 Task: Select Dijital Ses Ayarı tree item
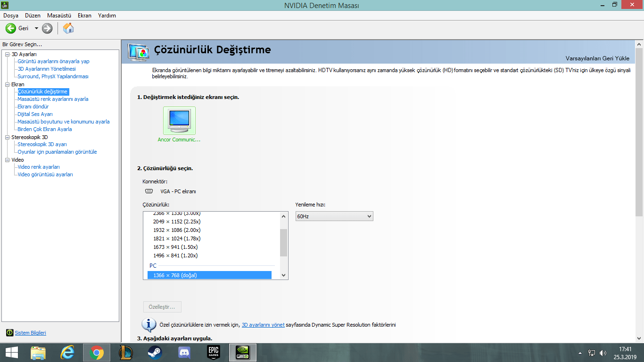click(x=35, y=114)
